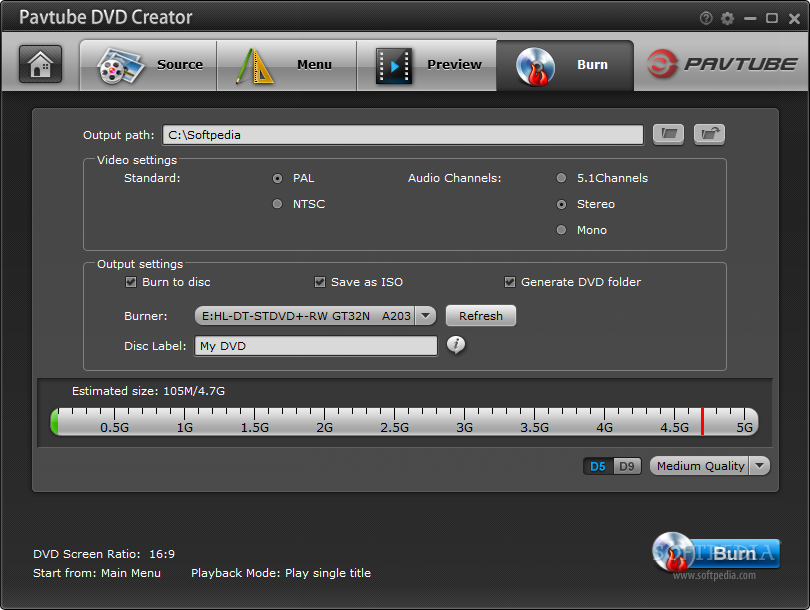Go to the Home screen icon

40,64
